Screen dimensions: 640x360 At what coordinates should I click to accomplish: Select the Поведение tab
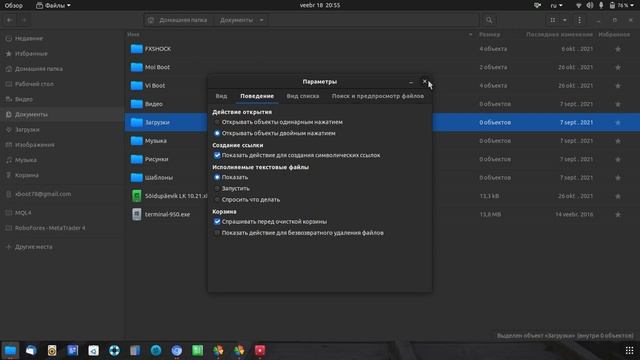point(257,96)
